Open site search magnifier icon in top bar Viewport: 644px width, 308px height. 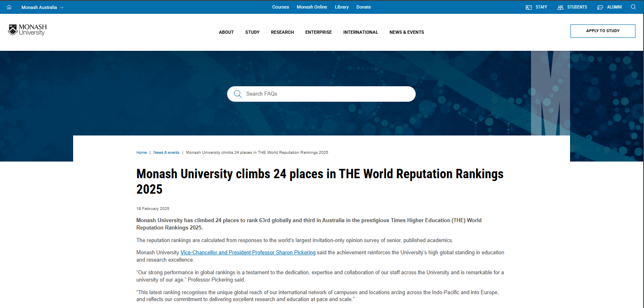633,7
